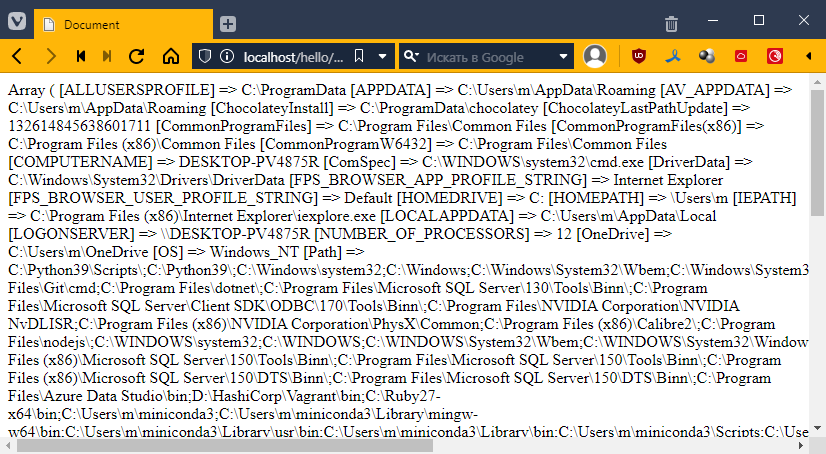The image size is (826, 454).
Task: Open the closed tabs trash bin
Action: click(672, 22)
